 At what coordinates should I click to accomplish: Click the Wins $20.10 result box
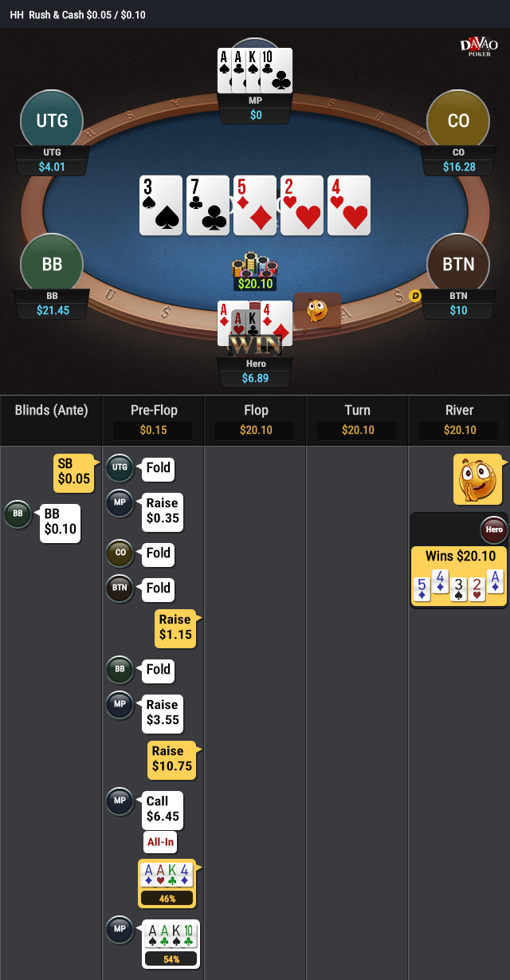(x=459, y=577)
